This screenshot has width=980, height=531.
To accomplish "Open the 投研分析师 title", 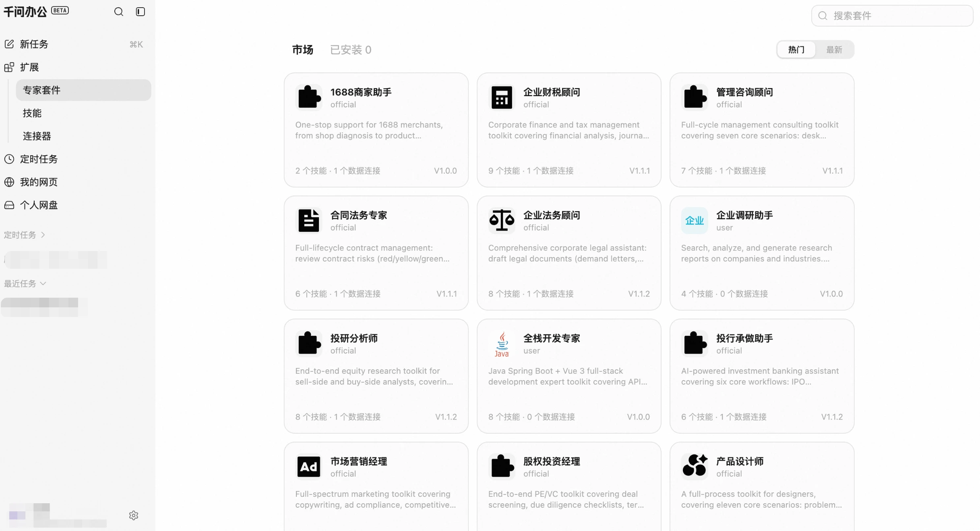I will [354, 338].
